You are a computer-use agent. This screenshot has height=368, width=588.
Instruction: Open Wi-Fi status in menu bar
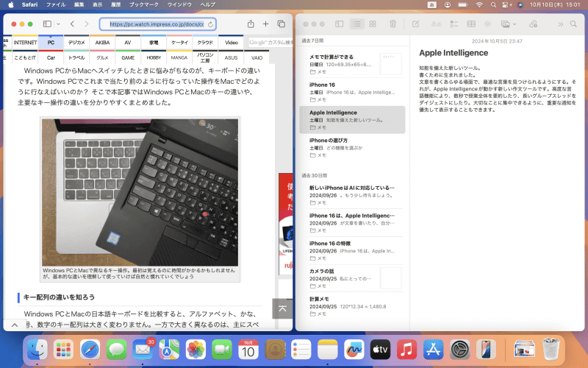pyautogui.click(x=479, y=4)
